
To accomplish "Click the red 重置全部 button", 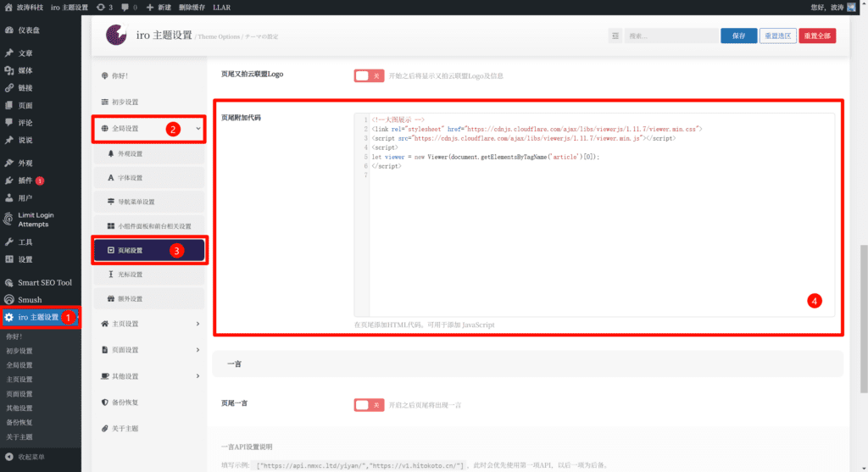I will point(817,36).
